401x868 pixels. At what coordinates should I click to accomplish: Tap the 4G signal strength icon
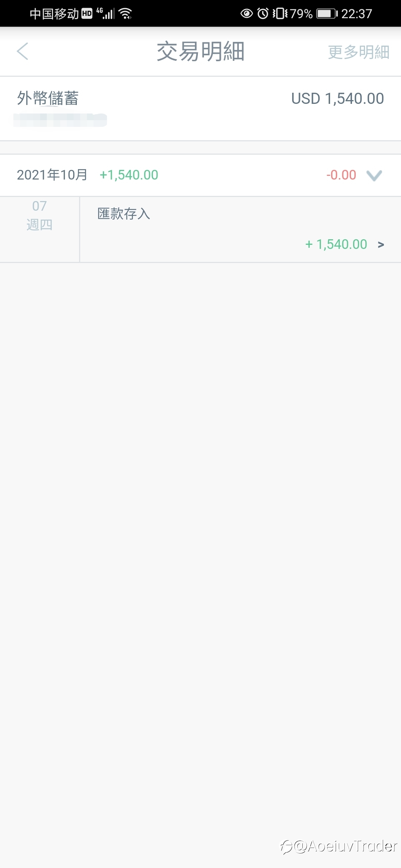pos(105,13)
